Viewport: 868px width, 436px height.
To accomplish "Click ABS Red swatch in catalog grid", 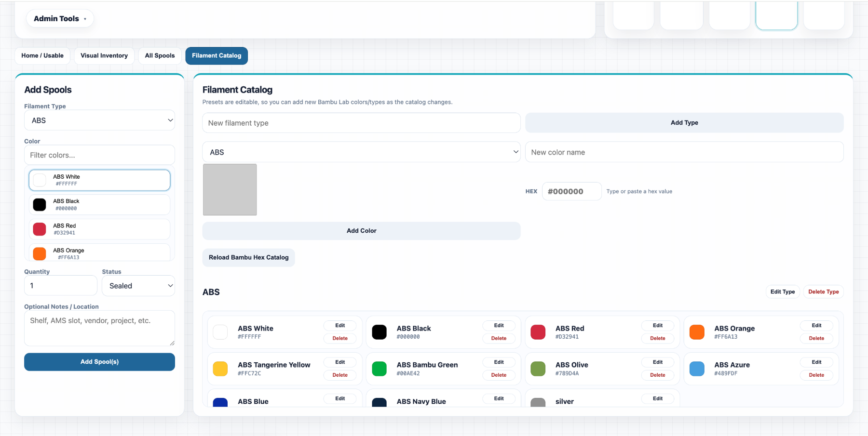I will pyautogui.click(x=538, y=332).
